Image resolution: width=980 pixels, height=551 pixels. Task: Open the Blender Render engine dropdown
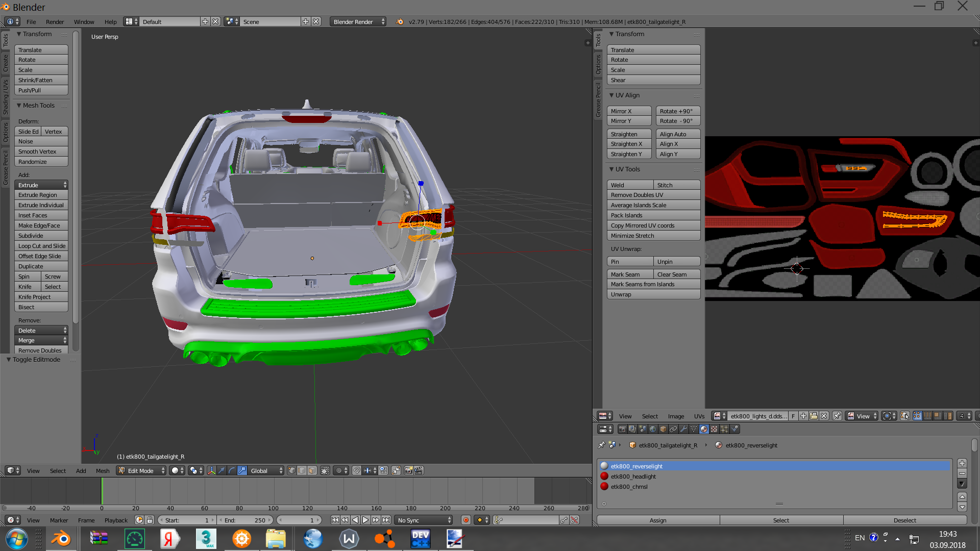tap(358, 21)
